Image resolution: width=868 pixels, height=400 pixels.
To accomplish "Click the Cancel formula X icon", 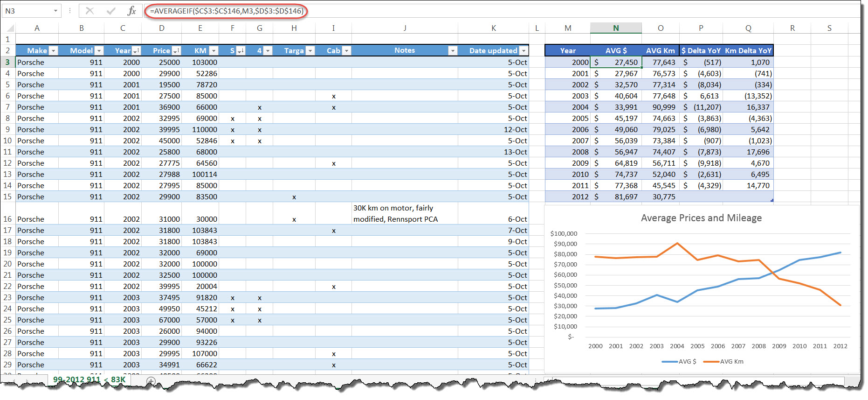I will [90, 11].
